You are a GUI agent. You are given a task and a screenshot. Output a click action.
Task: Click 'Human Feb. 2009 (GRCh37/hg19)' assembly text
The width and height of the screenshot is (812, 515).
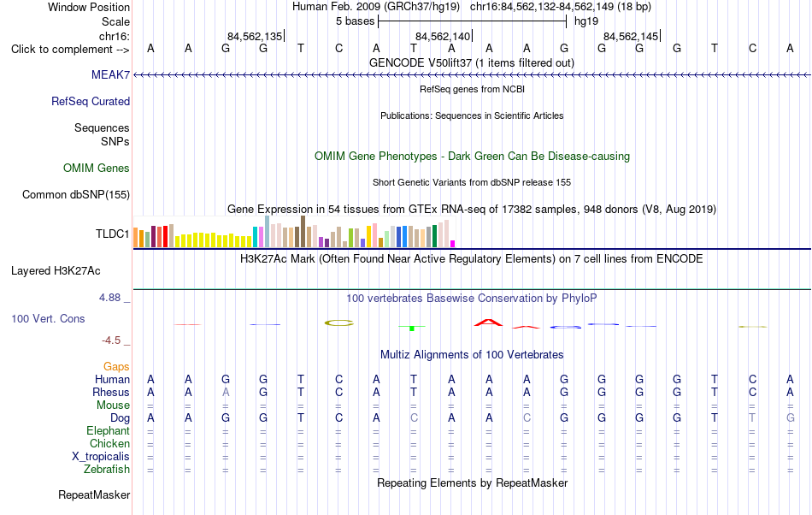pos(376,7)
